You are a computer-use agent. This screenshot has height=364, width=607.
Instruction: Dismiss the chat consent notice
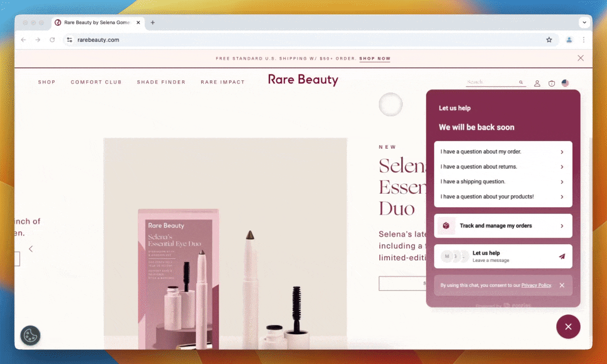pos(562,285)
